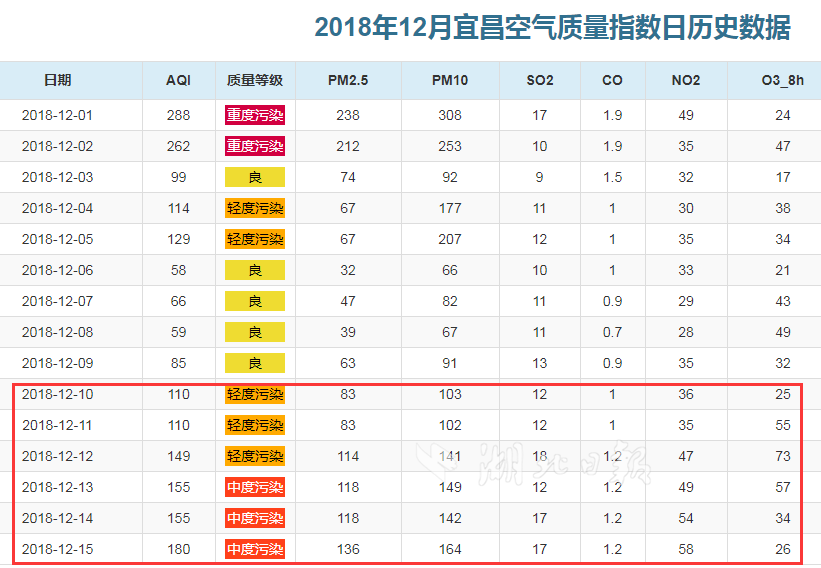
Task: Click the 中度污染 badge for 2018-12-13
Action: [255, 487]
